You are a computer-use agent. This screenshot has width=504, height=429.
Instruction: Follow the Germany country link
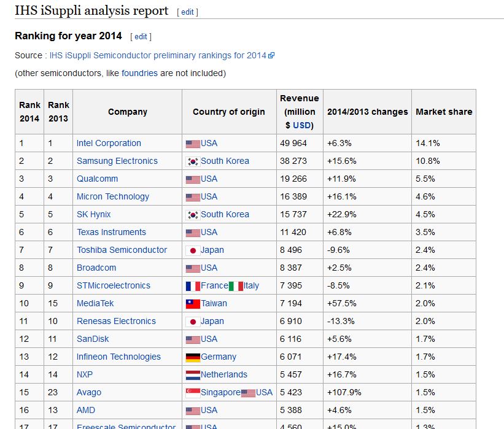(219, 357)
